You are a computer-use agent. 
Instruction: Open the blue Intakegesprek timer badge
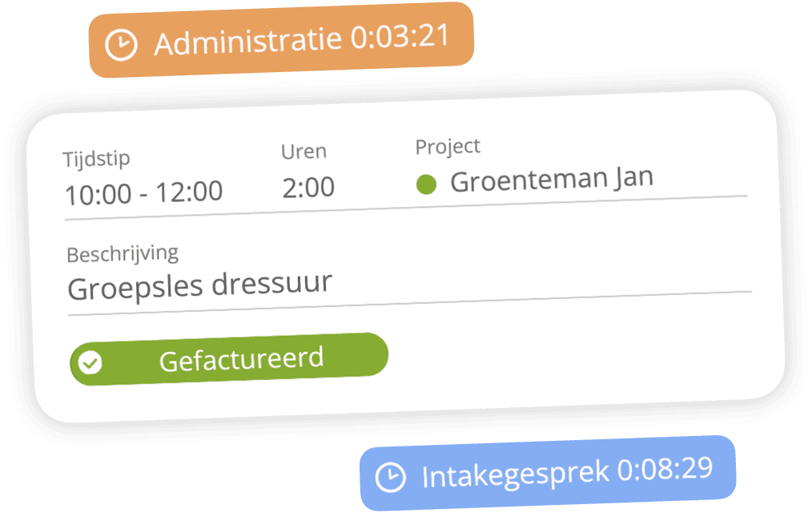pyautogui.click(x=548, y=473)
